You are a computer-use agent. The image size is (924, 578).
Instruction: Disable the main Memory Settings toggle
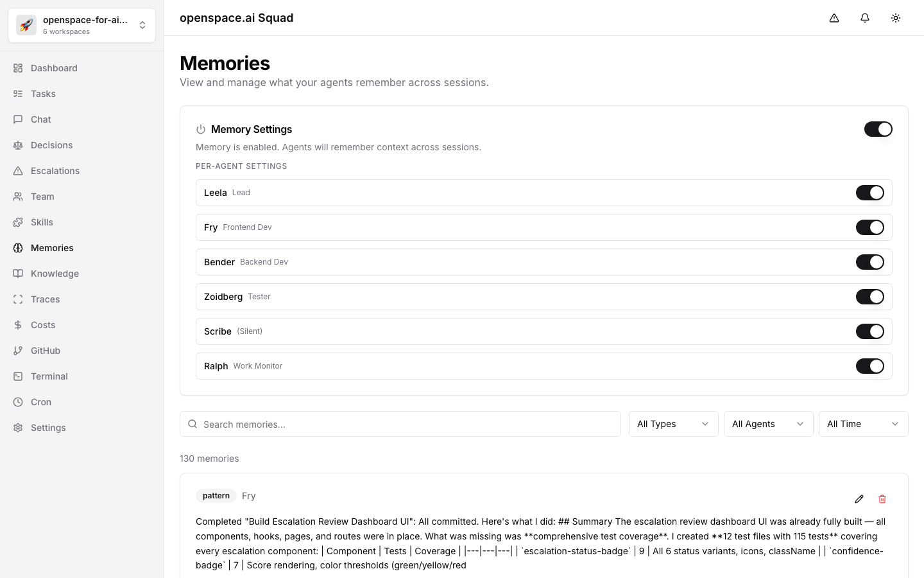(878, 129)
